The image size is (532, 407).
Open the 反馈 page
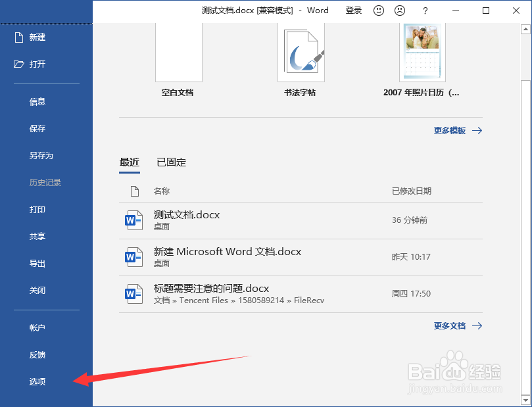coord(37,355)
